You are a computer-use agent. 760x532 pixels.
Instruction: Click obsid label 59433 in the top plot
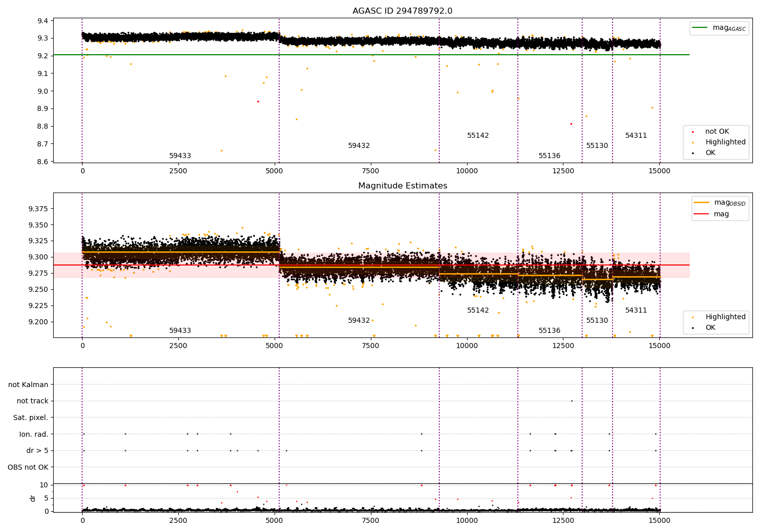[180, 156]
